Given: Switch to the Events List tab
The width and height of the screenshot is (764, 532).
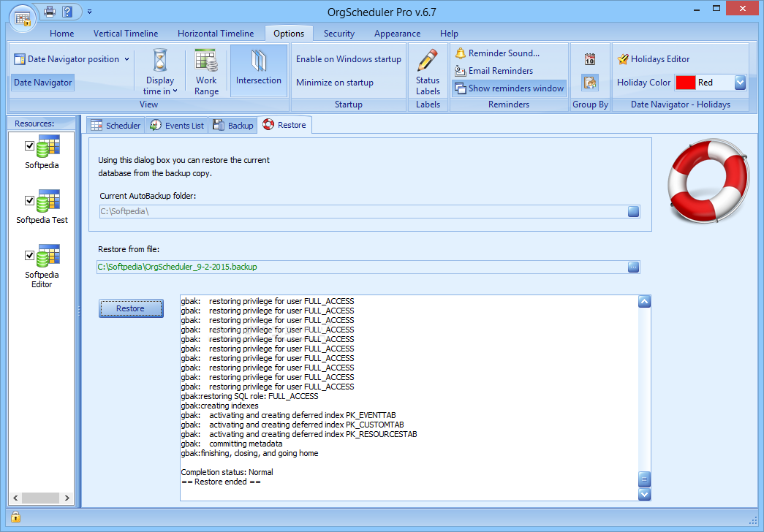Looking at the screenshot, I should coord(176,125).
